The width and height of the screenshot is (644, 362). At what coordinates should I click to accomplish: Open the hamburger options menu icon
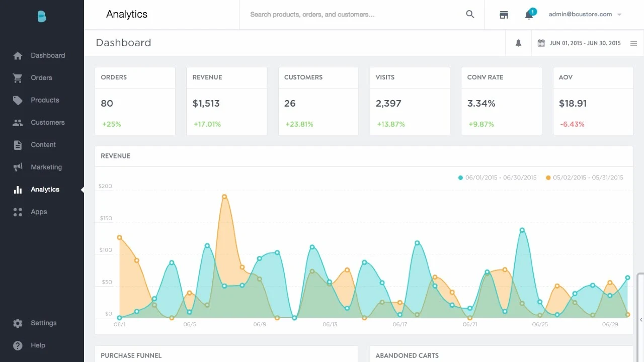tap(633, 43)
